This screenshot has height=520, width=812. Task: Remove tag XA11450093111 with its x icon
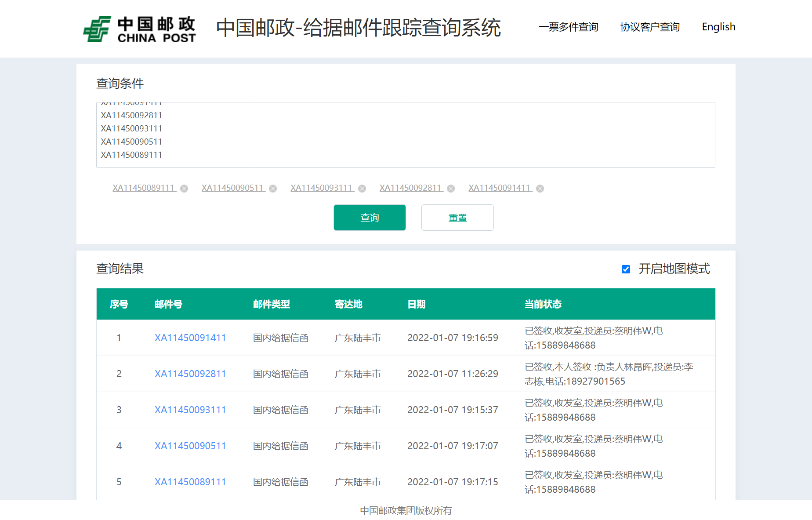click(x=362, y=189)
